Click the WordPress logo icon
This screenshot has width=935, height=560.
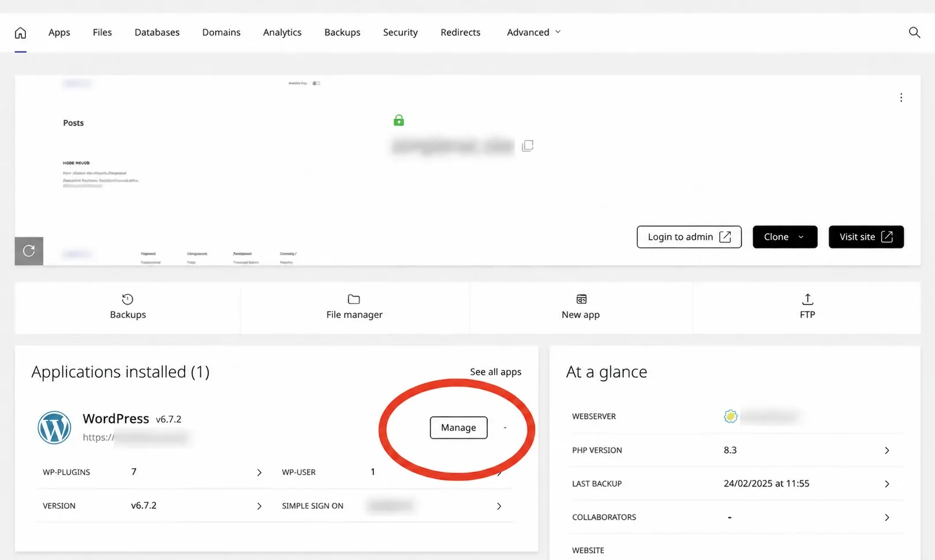[54, 427]
